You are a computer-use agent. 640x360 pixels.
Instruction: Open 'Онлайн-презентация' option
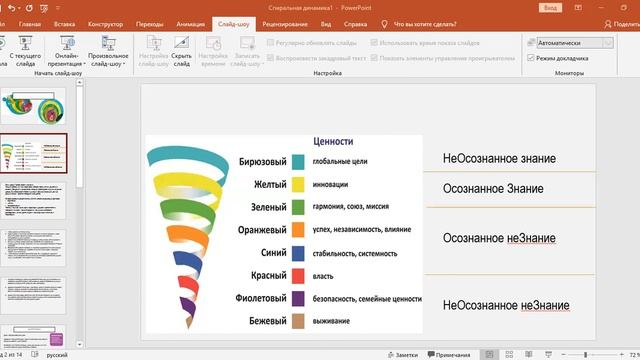(67, 51)
